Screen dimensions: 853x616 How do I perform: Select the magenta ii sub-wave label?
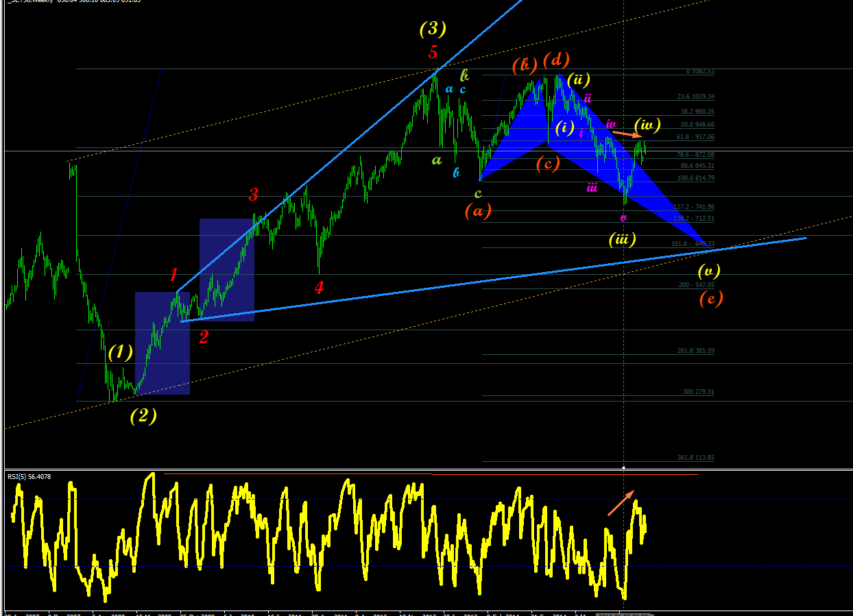coord(588,98)
